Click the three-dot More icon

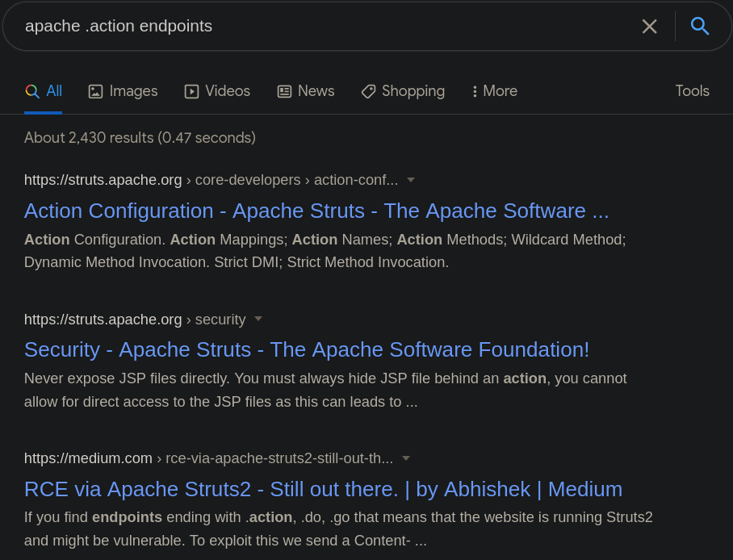coord(475,92)
